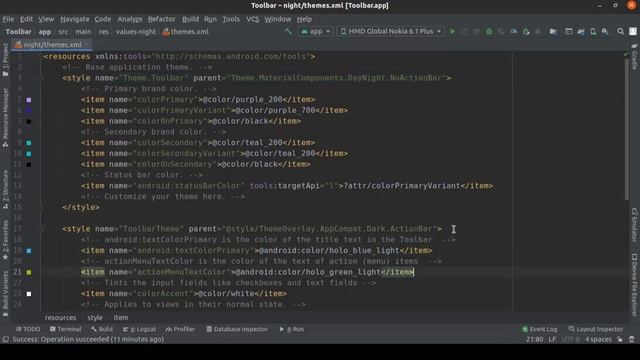The width and height of the screenshot is (640, 360).
Task: Open the TODO tool window
Action: (x=28, y=329)
